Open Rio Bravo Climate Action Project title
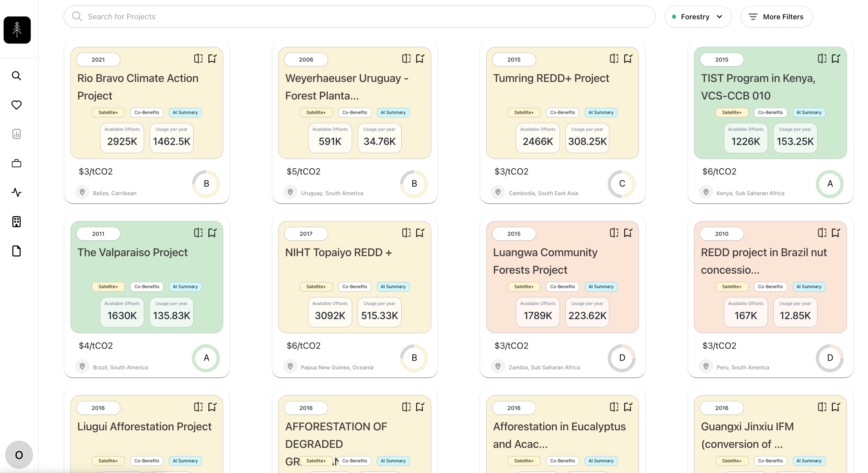This screenshot has width=868, height=473. point(138,87)
